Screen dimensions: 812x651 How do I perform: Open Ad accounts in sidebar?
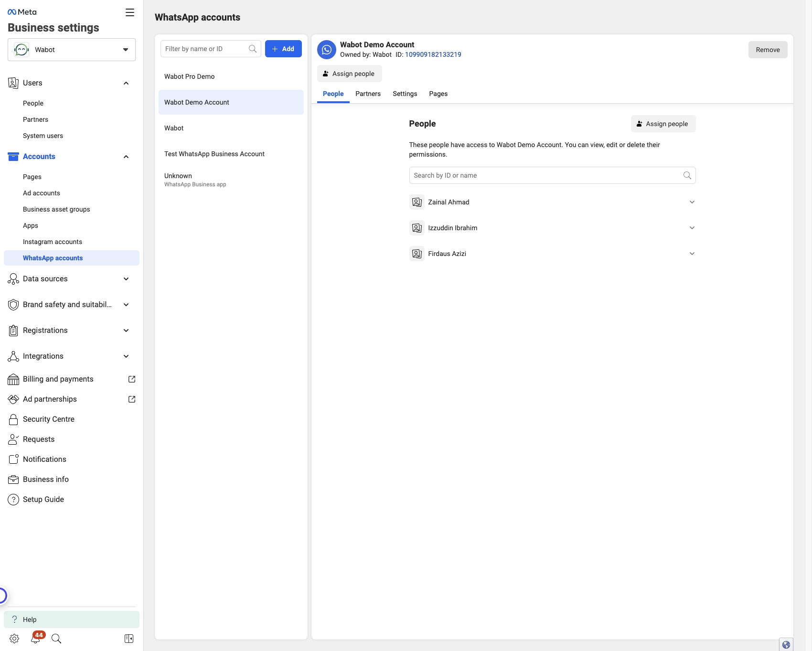(42, 193)
